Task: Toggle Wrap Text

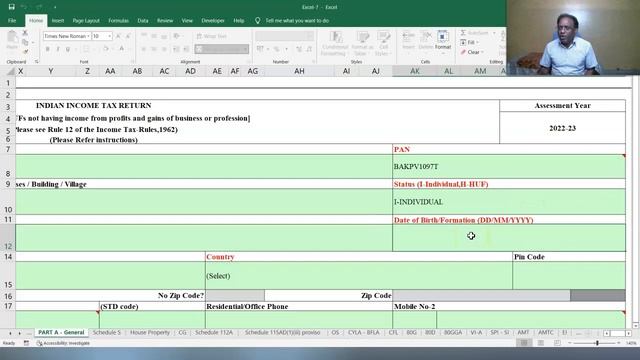Action: [x=211, y=36]
